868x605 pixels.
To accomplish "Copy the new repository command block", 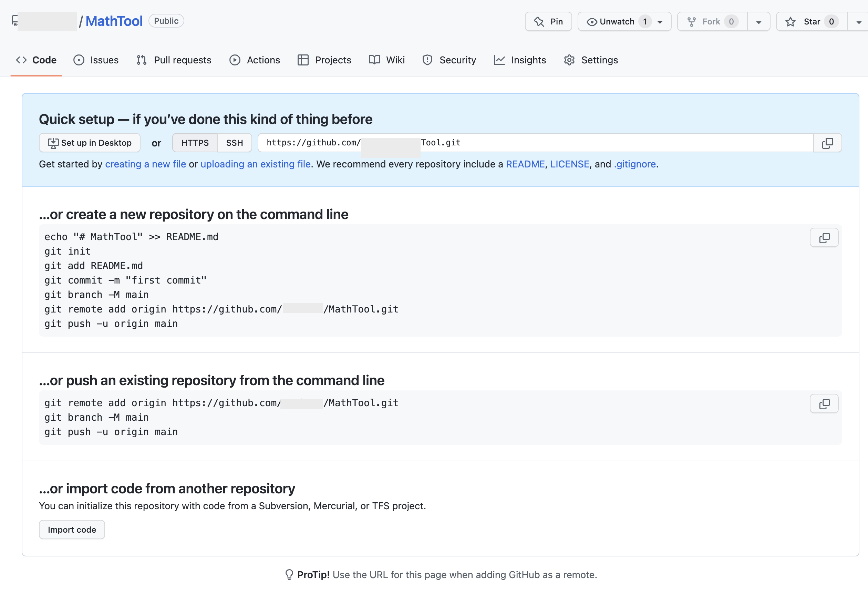I will [x=824, y=237].
